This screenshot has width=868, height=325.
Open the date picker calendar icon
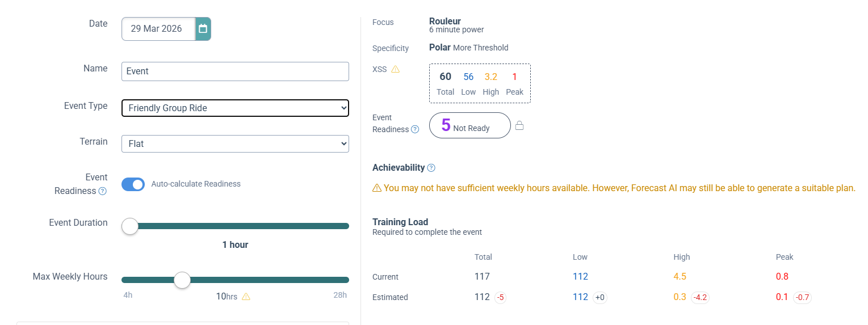[203, 29]
